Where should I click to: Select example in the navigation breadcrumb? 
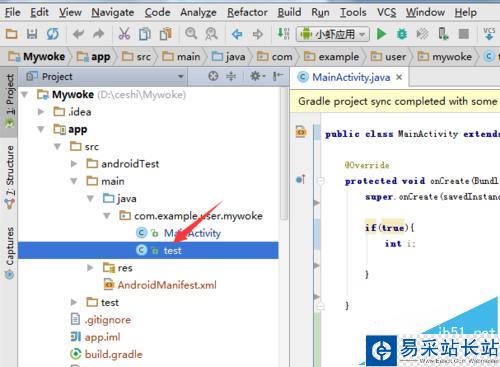pos(332,57)
